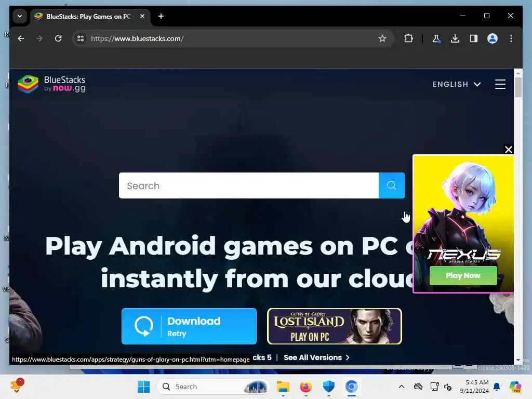Click the Chrome icon in taskbar
This screenshot has height=399, width=532.
pos(352,387)
